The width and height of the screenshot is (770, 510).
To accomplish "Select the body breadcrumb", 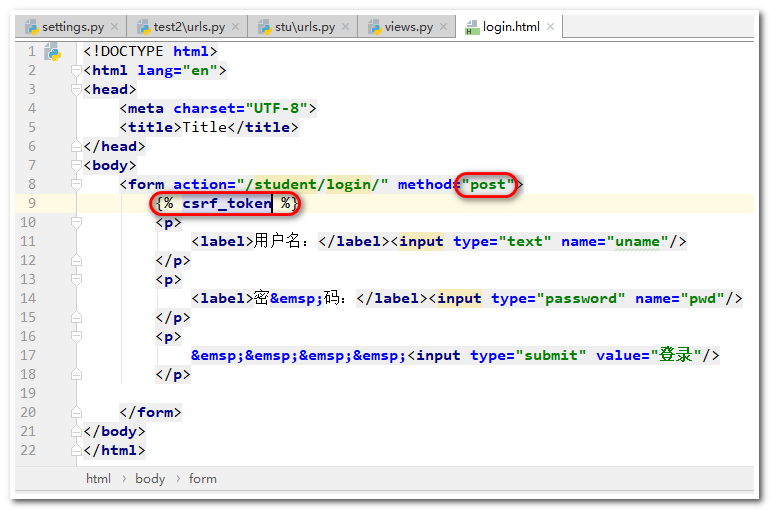I will [150, 479].
